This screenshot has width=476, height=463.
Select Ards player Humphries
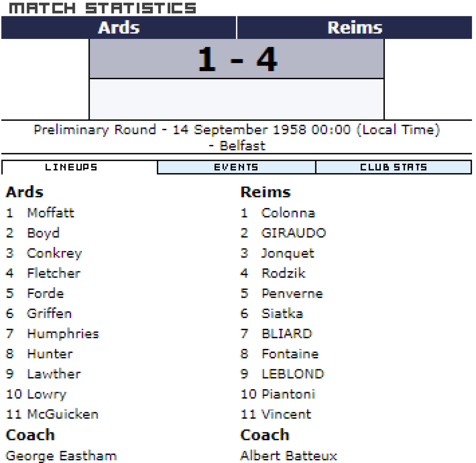pyautogui.click(x=63, y=334)
